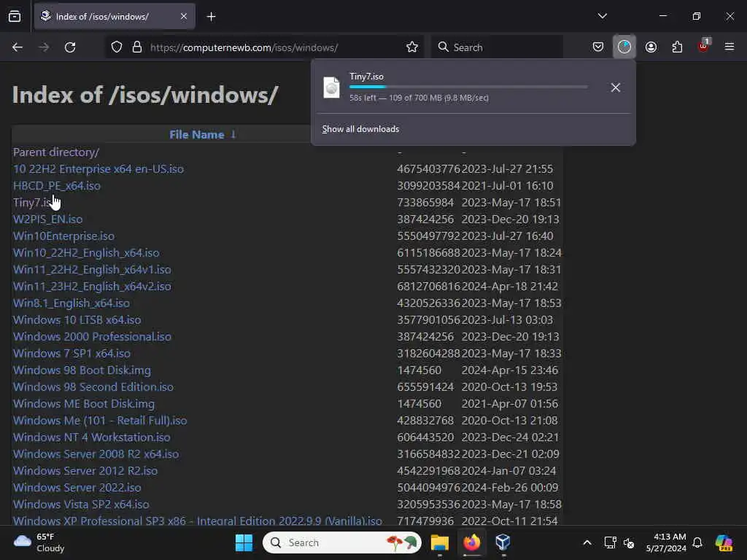Download HBCD_PE_x64.iso

pos(57,186)
